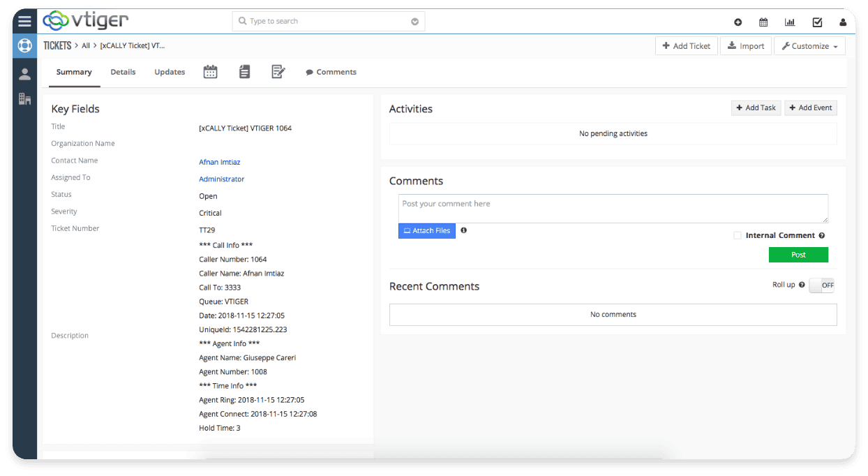
Task: Open the hamburger main menu
Action: (24, 22)
